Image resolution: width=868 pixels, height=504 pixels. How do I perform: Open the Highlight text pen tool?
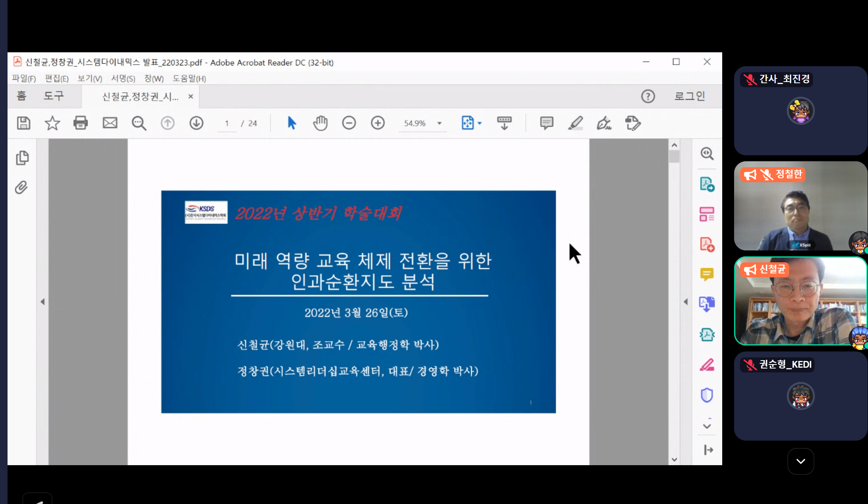click(575, 123)
